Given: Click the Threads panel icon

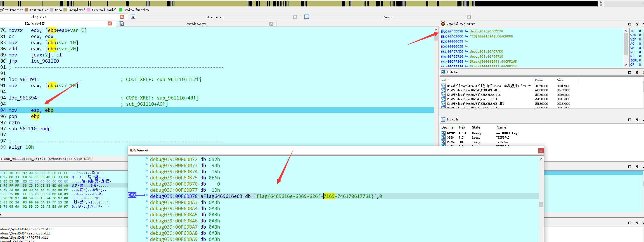Looking at the screenshot, I should (x=443, y=119).
